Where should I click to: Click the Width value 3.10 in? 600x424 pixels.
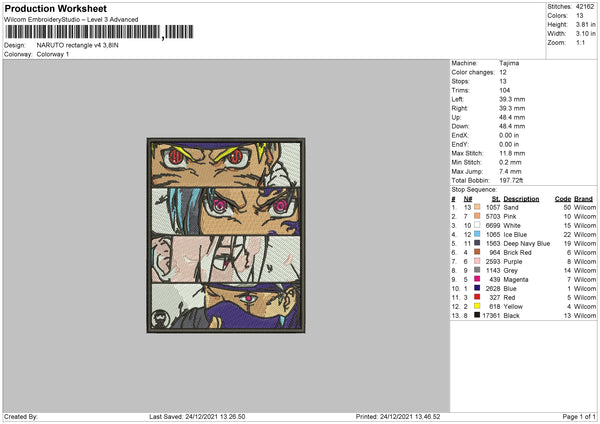[x=586, y=34]
